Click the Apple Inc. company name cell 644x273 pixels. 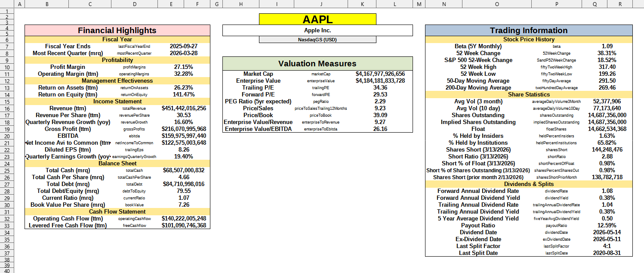click(317, 31)
